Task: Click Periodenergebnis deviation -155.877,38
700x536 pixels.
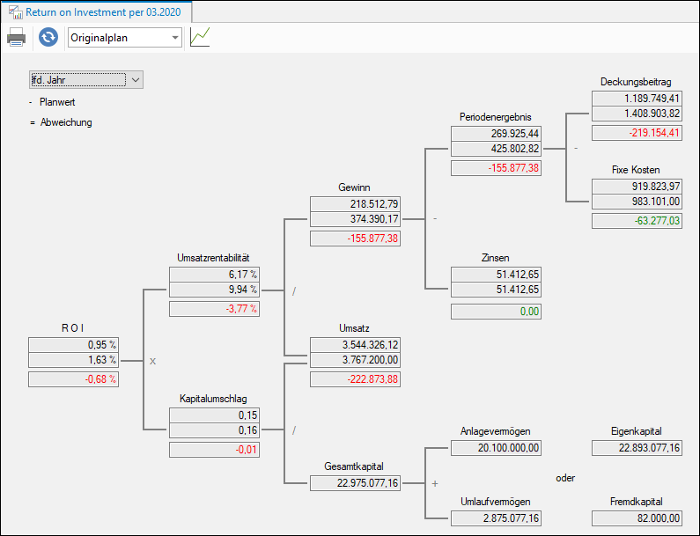Action: pyautogui.click(x=496, y=168)
